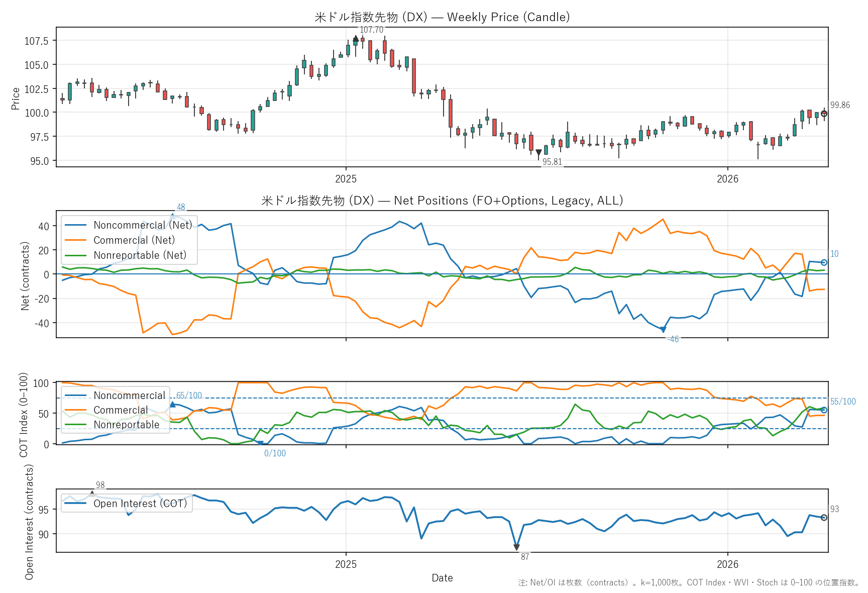Click the latest COT Index circle at 55/100
The height and width of the screenshot is (593, 868).
click(x=824, y=410)
